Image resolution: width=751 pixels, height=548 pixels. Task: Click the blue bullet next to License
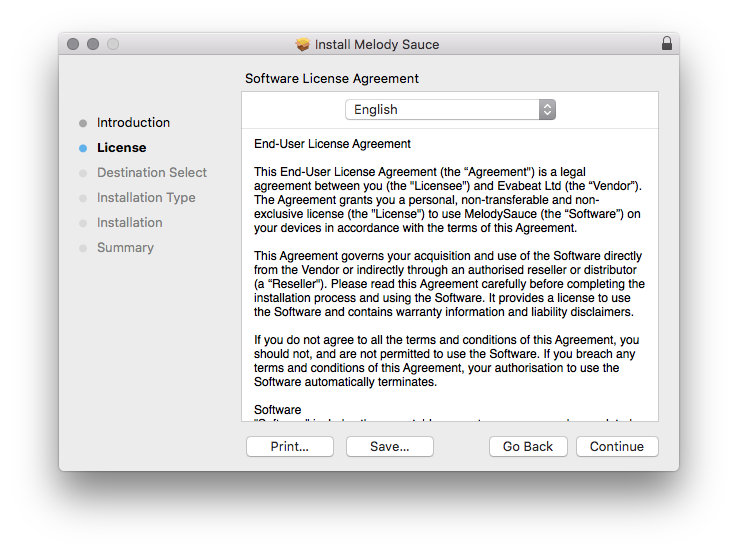pos(82,148)
